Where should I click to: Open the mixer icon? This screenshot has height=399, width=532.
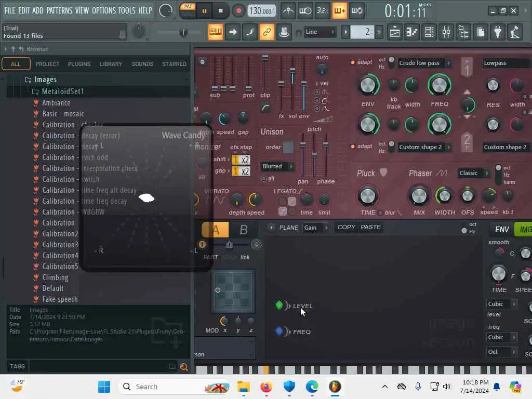(x=446, y=32)
